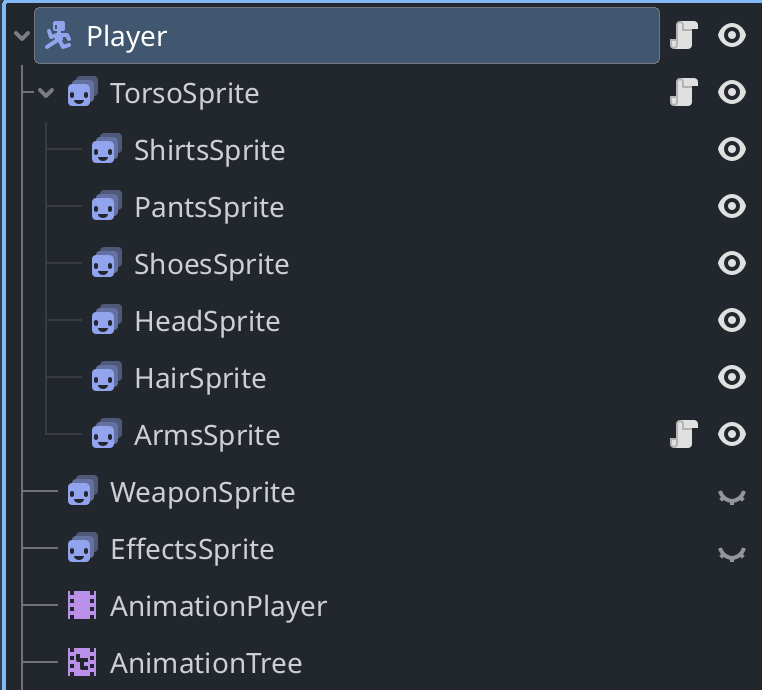Screen dimensions: 762x690
Task: Click the AnimationPlayer film-strip node icon
Action: click(82, 606)
